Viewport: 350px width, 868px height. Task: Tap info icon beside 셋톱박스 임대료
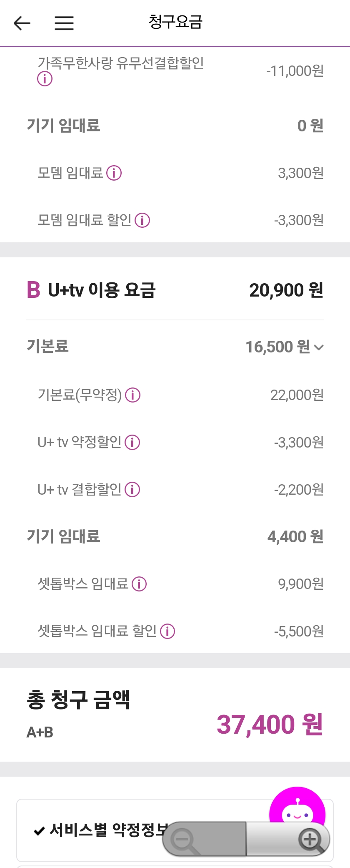pos(139,584)
